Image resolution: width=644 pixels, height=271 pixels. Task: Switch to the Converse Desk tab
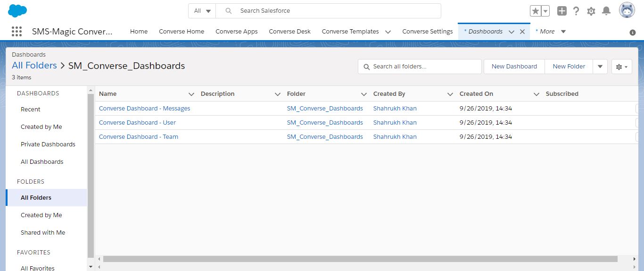289,32
